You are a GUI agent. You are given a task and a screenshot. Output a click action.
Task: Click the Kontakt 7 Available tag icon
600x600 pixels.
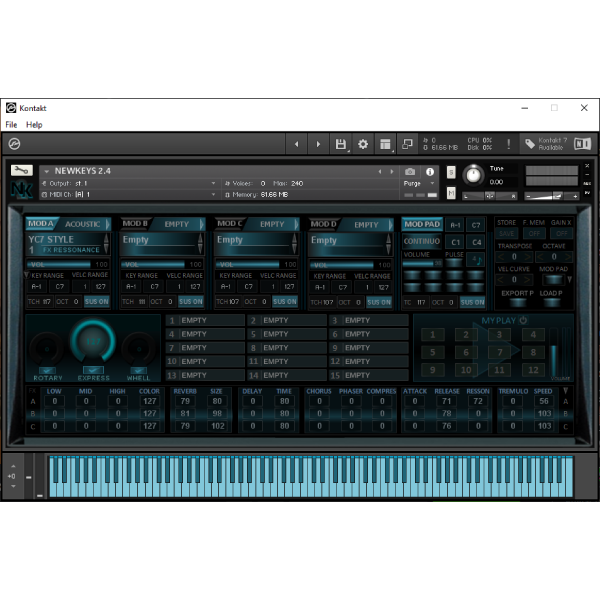pos(530,144)
